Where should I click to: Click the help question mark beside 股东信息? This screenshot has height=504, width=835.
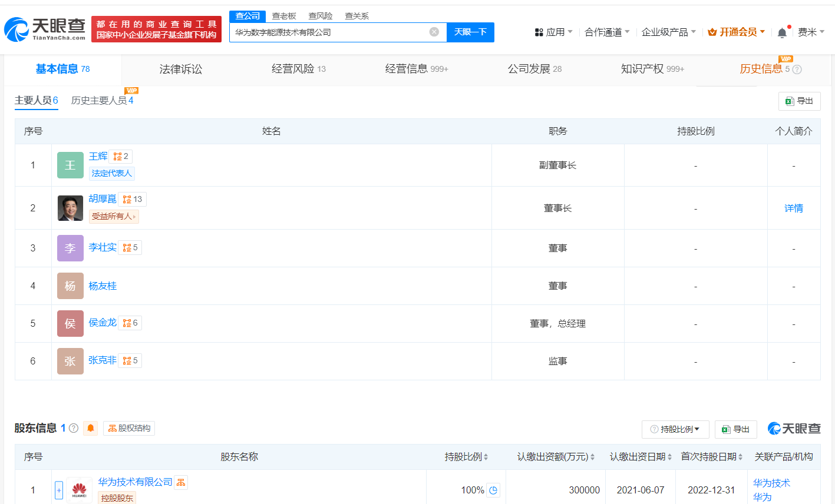(74, 428)
